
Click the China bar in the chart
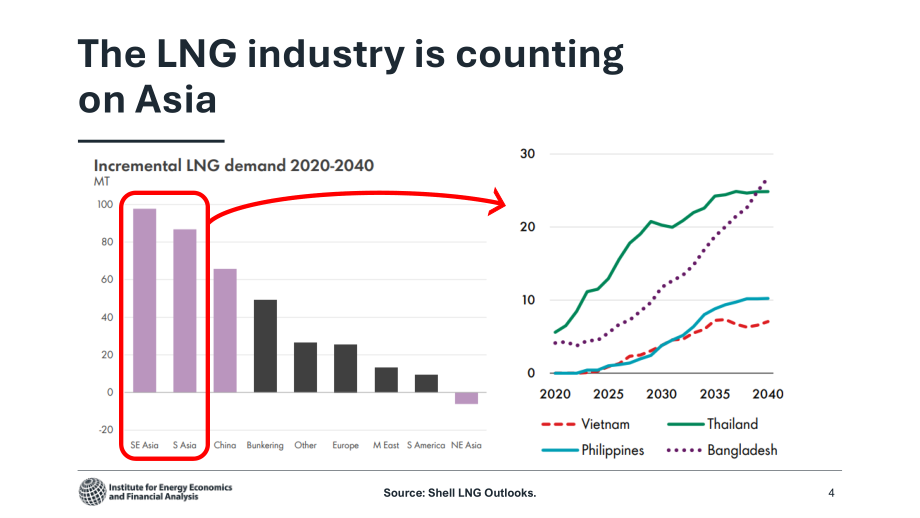tap(225, 330)
